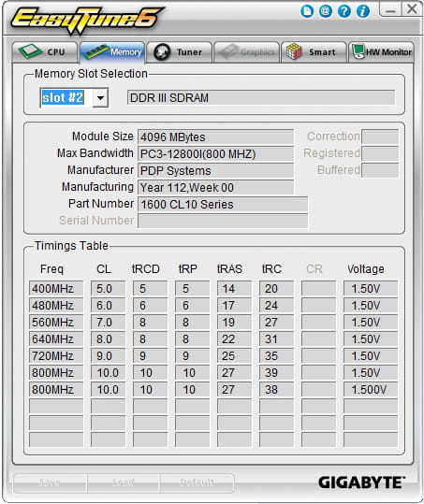Click the DDR III SDRAM field
Viewport: 424px width, 504px height.
click(x=261, y=97)
